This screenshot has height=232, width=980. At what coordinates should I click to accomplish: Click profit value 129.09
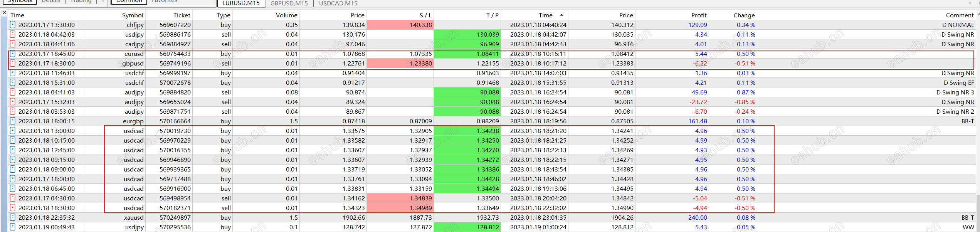(698, 25)
